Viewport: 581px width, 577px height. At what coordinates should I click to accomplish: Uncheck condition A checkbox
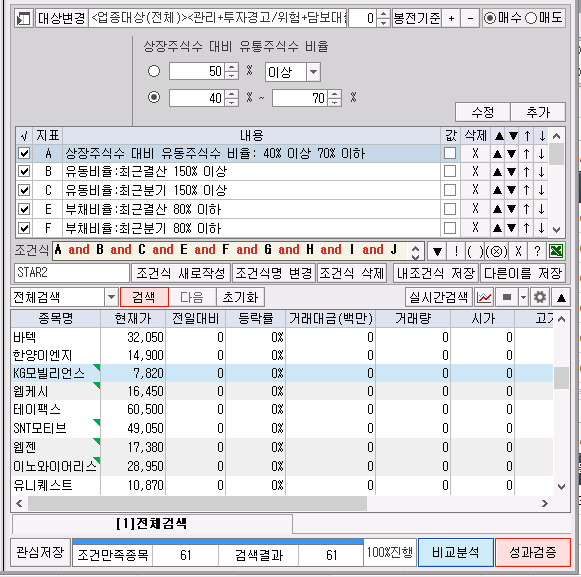pyautogui.click(x=24, y=153)
